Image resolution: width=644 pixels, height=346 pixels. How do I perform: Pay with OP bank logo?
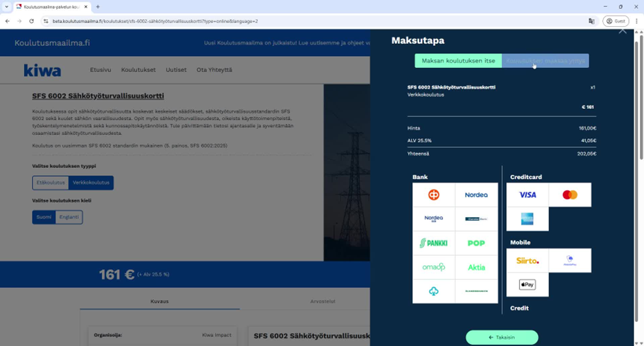pyautogui.click(x=434, y=195)
